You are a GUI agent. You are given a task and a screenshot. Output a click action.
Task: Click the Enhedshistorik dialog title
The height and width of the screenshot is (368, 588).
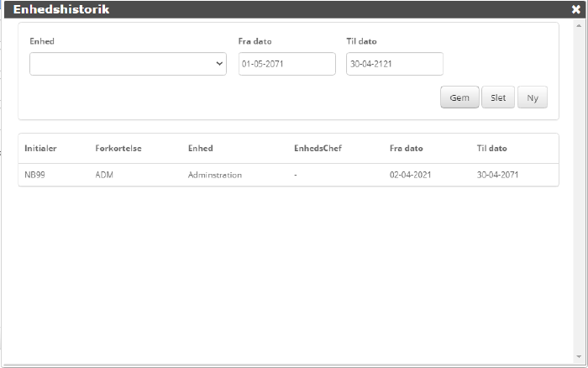coord(60,10)
